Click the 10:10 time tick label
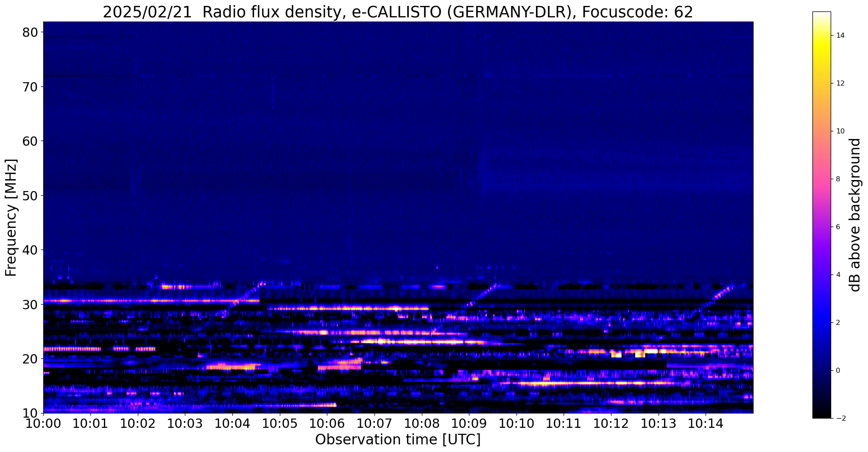 [516, 424]
